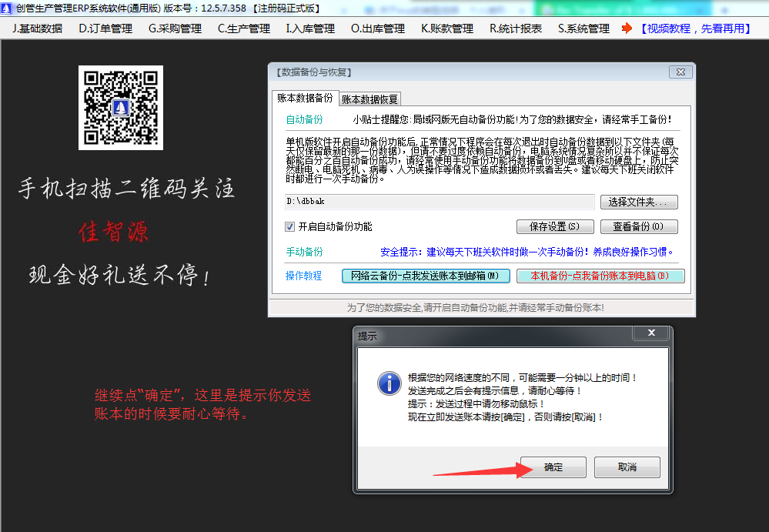Click the QR code image
Viewport: 769px width, 532px height.
pyautogui.click(x=120, y=108)
